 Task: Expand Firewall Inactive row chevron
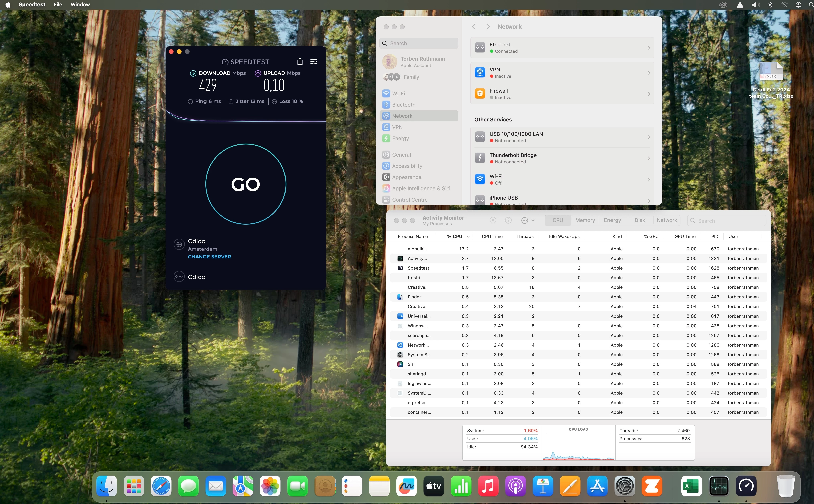(x=649, y=94)
